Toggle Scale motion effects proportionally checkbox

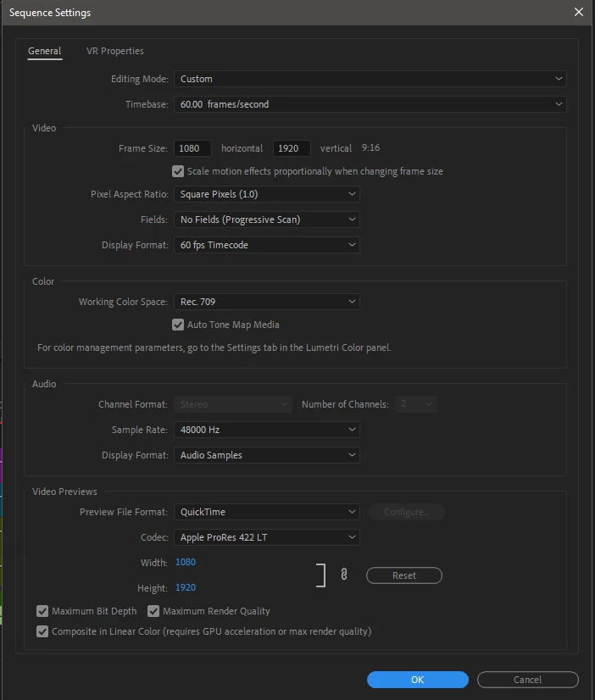pos(178,171)
